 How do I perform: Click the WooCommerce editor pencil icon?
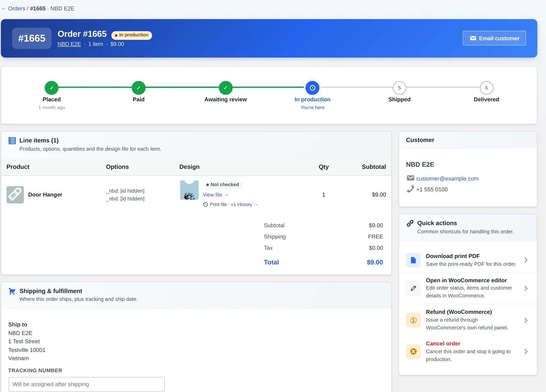point(413,288)
